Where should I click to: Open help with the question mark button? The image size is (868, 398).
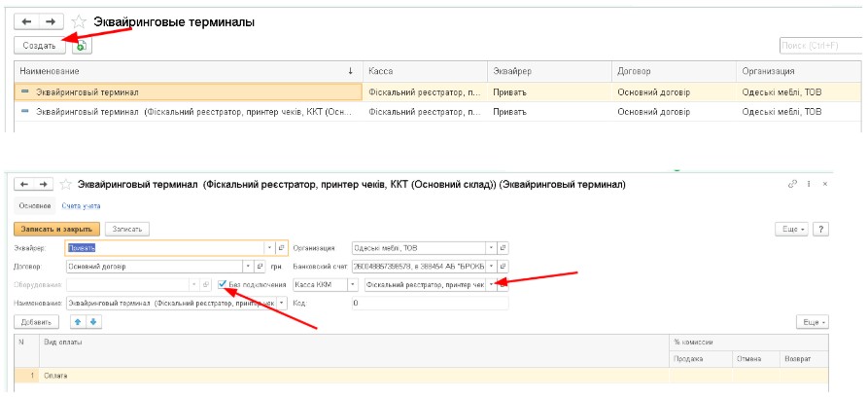pos(821,229)
